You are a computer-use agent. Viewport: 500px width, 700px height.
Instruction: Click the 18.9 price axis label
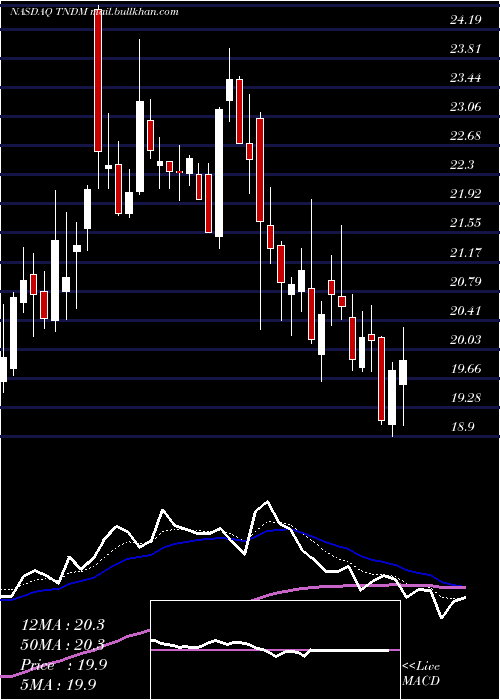click(x=462, y=427)
